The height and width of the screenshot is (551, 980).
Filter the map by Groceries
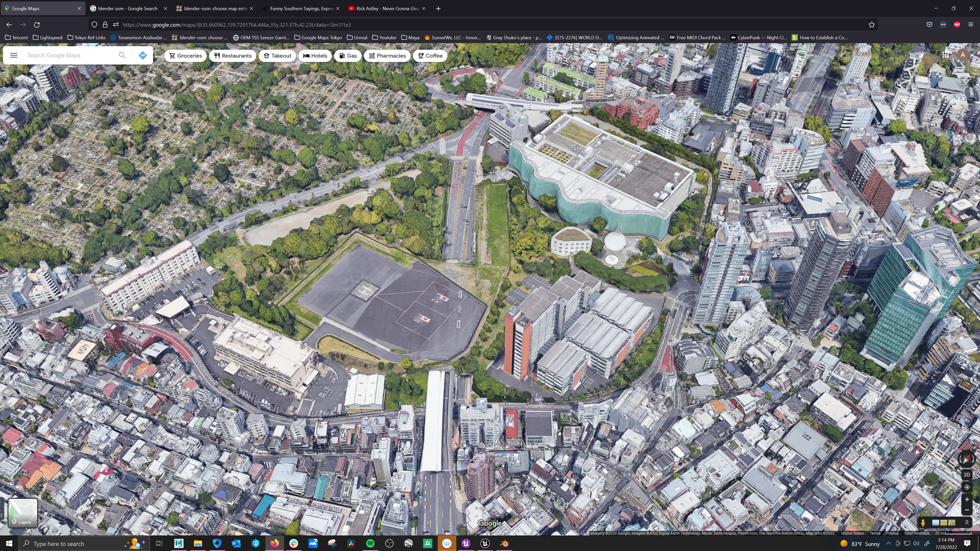point(185,56)
